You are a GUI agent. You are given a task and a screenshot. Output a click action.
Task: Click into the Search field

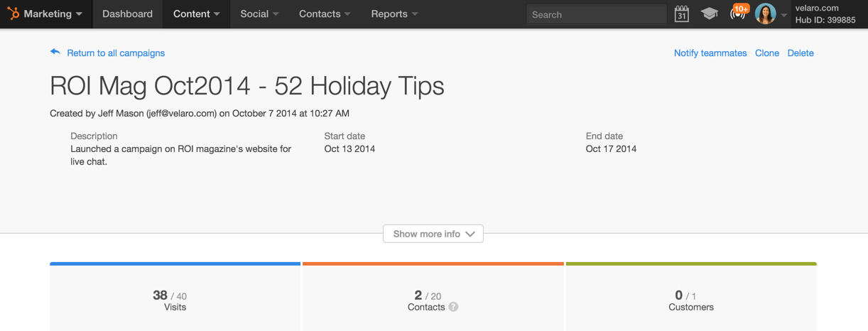[x=597, y=14]
